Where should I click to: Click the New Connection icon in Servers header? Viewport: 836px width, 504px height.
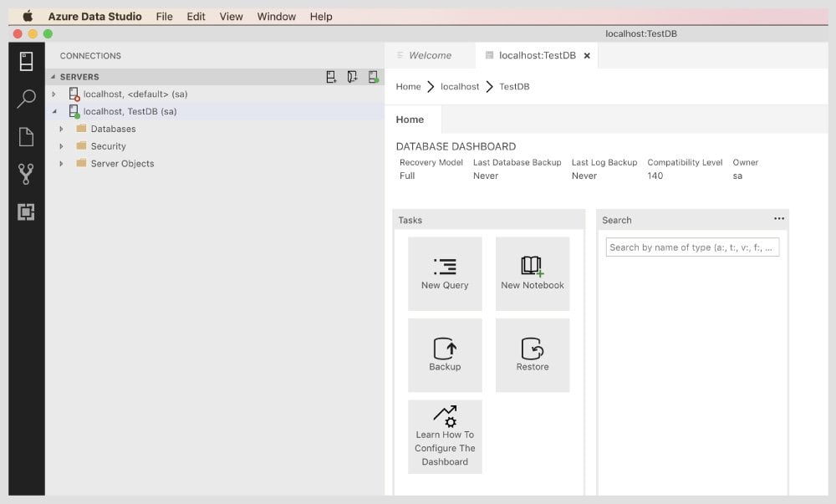click(331, 77)
